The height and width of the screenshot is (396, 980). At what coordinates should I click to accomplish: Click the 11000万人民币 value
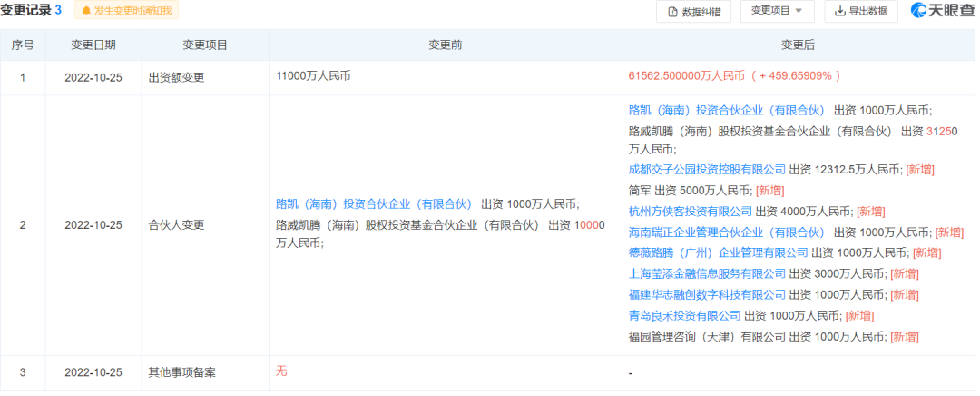coord(314,76)
